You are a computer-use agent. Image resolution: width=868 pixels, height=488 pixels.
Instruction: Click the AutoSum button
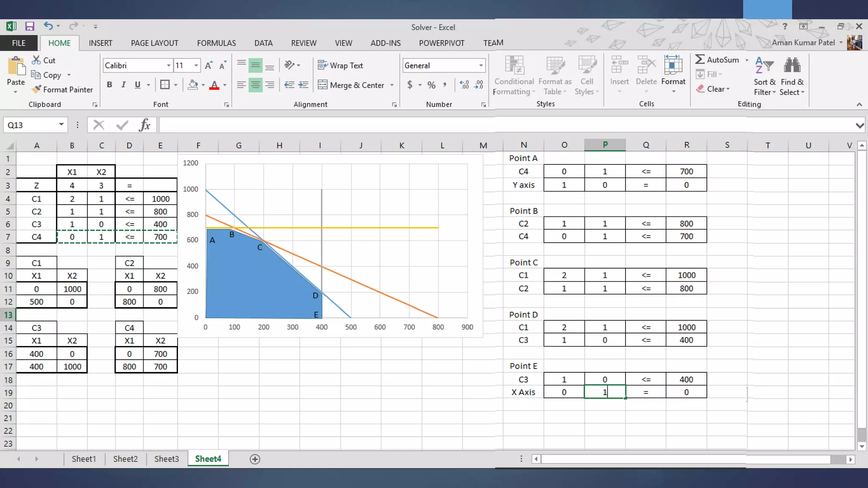click(717, 60)
